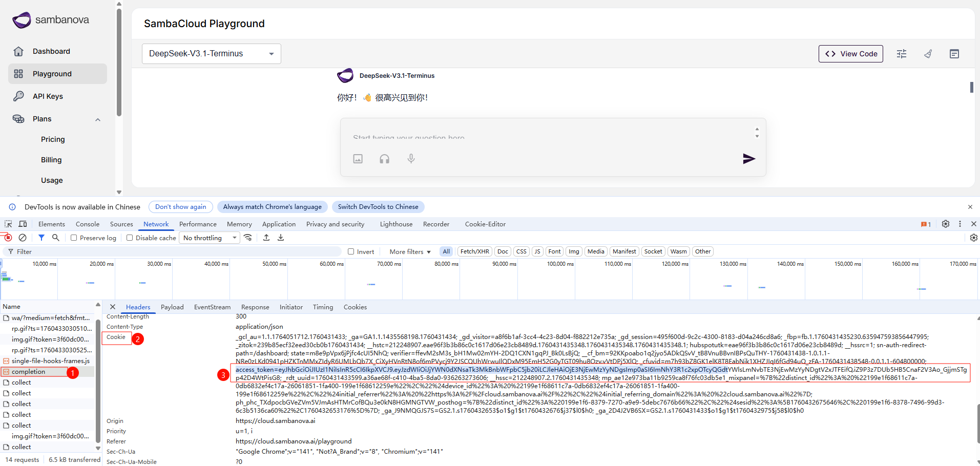The width and height of the screenshot is (980, 466).
Task: Click the headphones audio icon
Action: point(384,159)
